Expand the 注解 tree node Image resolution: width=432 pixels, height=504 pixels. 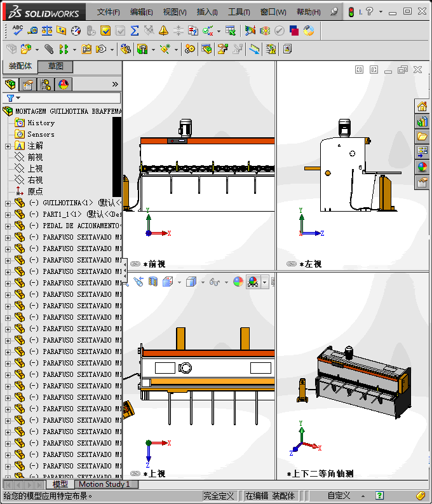pos(8,146)
